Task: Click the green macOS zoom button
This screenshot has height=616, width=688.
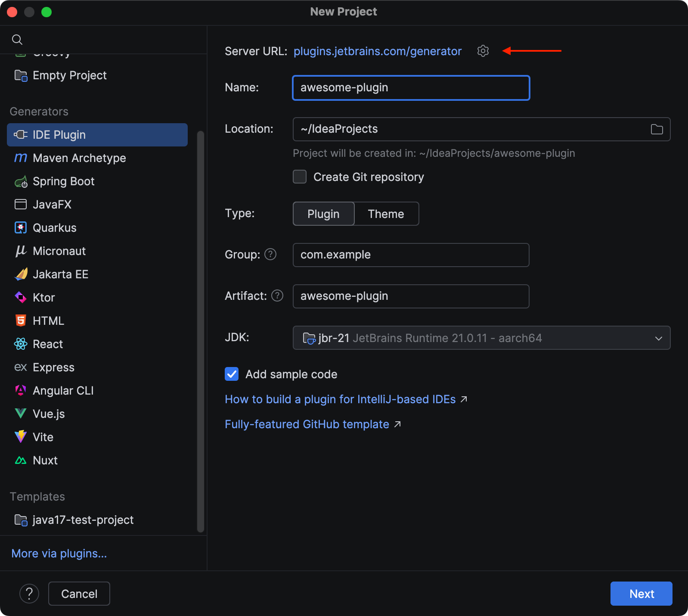Action: tap(46, 12)
